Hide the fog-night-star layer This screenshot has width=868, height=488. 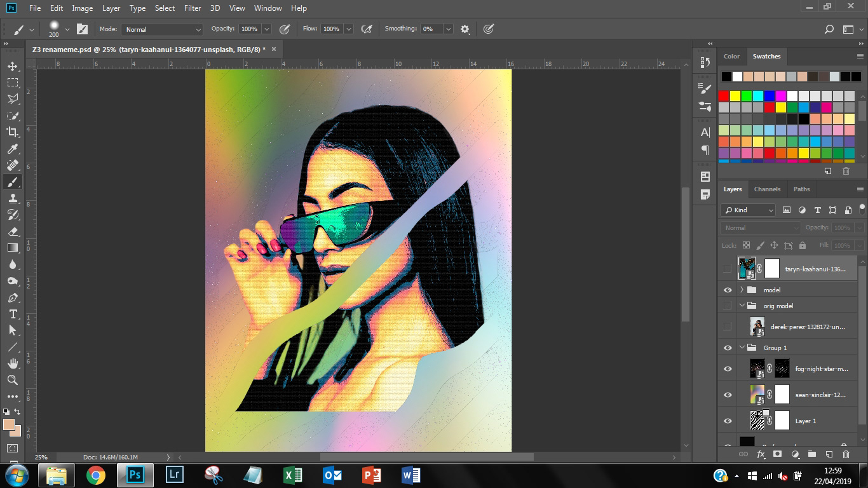(728, 369)
